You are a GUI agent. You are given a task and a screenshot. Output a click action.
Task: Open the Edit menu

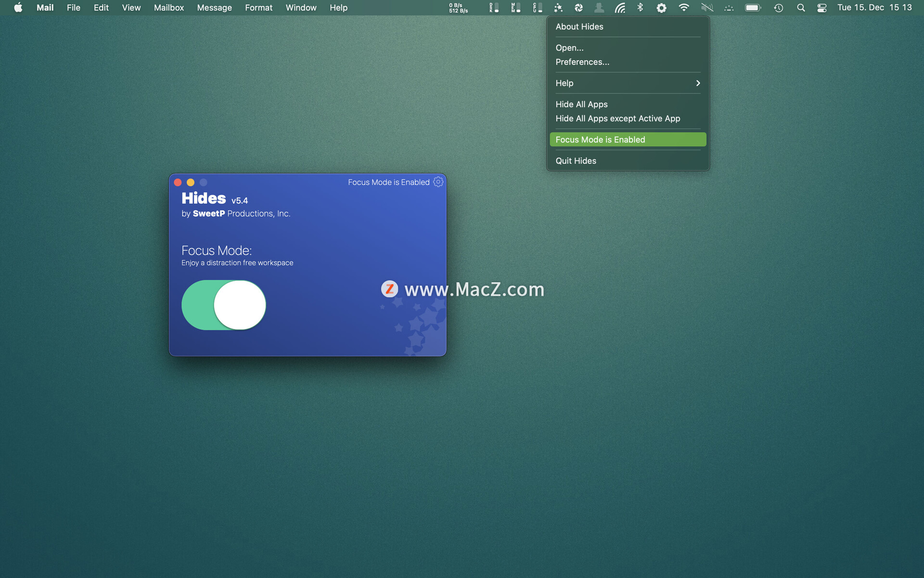coord(101,8)
